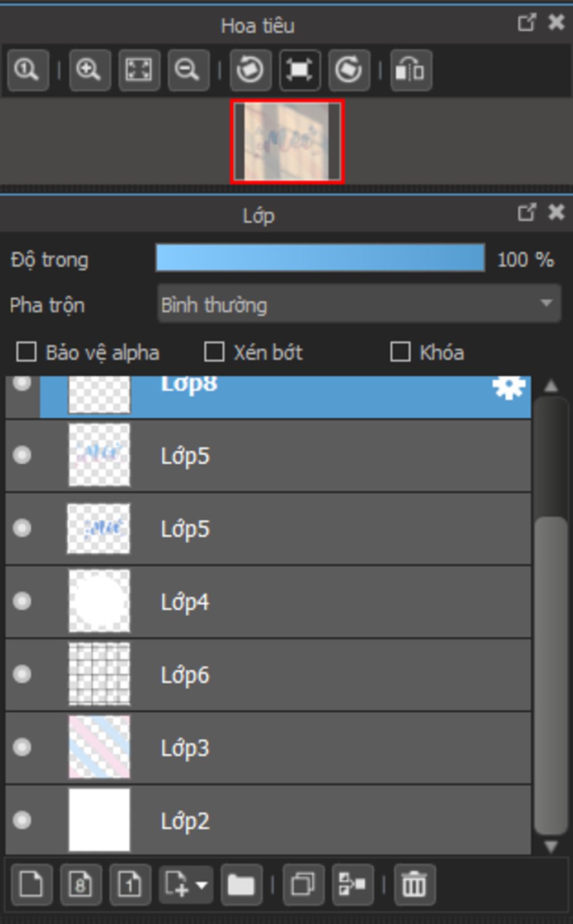
Task: Rotate the canvas view left
Action: coord(250,71)
